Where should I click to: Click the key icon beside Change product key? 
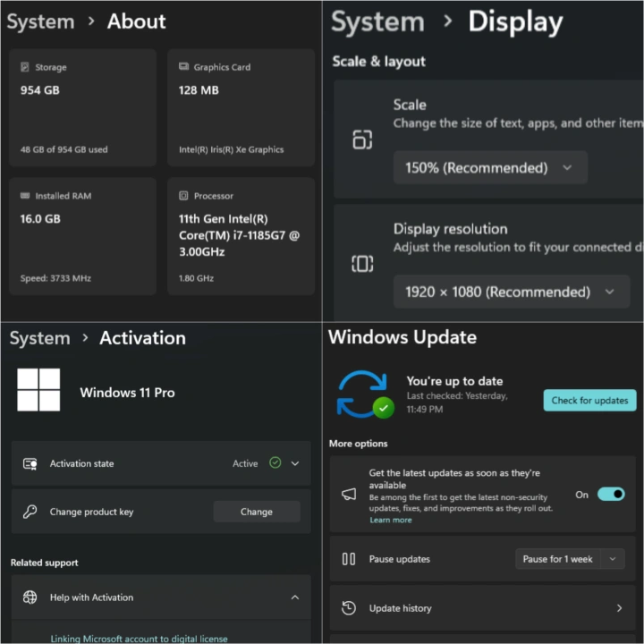[x=30, y=512]
